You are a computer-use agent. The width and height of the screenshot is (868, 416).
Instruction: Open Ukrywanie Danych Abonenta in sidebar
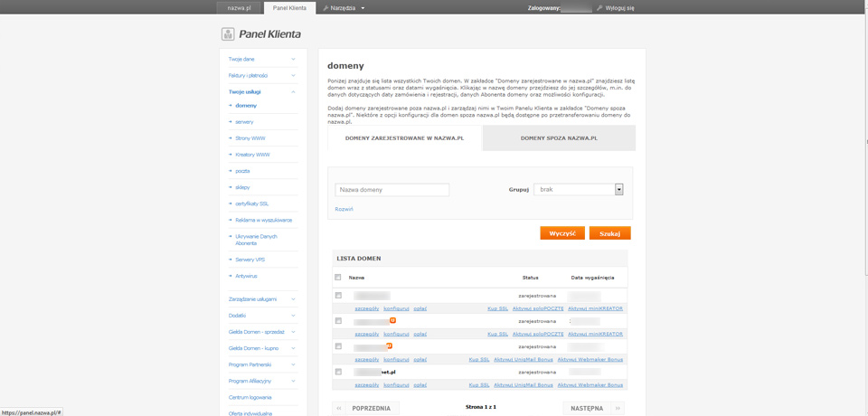[256, 240]
